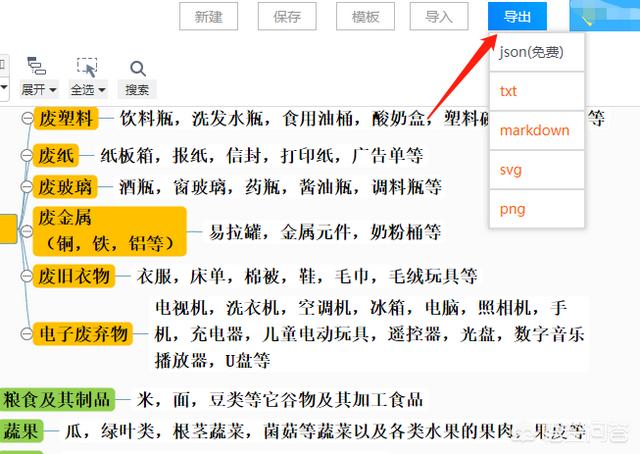Image resolution: width=640 pixels, height=454 pixels.
Task: Click the expand hierarchy icon above 展开
Action: [x=37, y=66]
